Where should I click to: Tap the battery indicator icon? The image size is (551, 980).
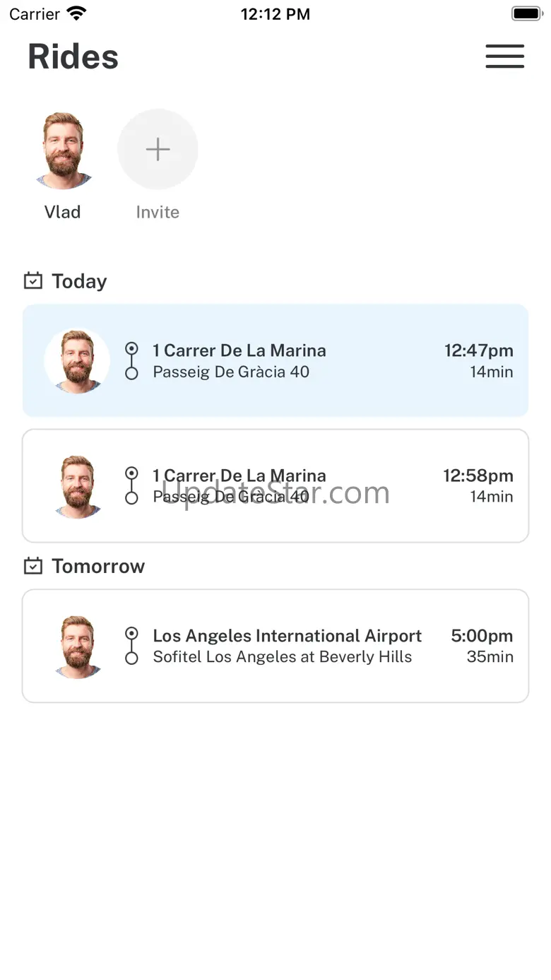point(526,13)
